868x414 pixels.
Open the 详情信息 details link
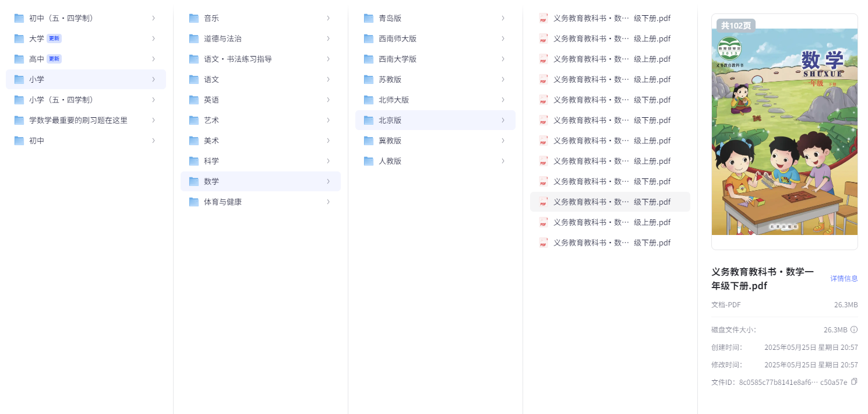[844, 279]
